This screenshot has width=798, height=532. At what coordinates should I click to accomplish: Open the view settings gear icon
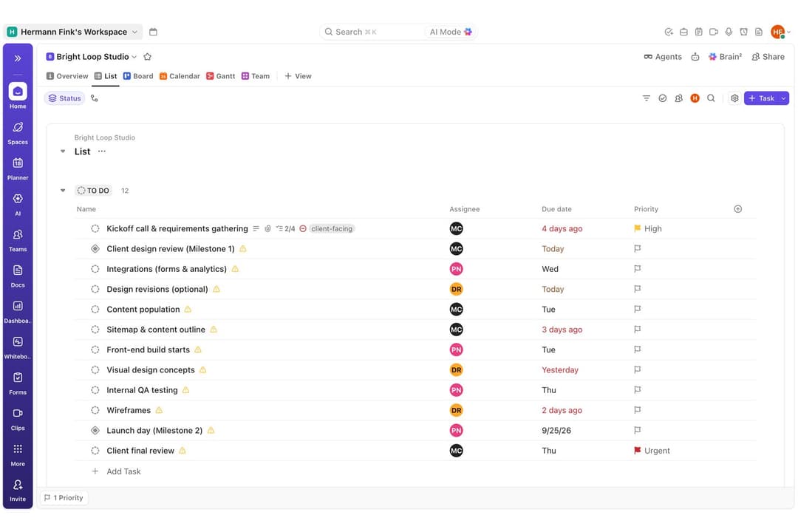click(x=734, y=98)
